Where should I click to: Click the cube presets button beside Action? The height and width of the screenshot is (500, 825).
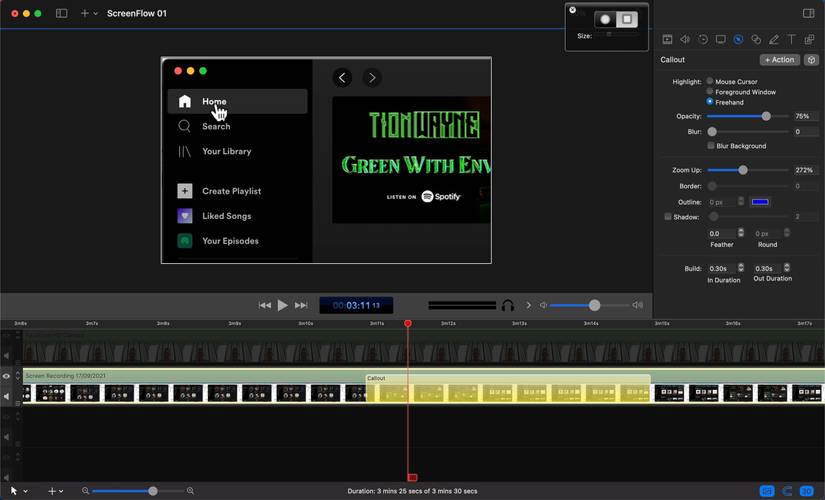811,60
